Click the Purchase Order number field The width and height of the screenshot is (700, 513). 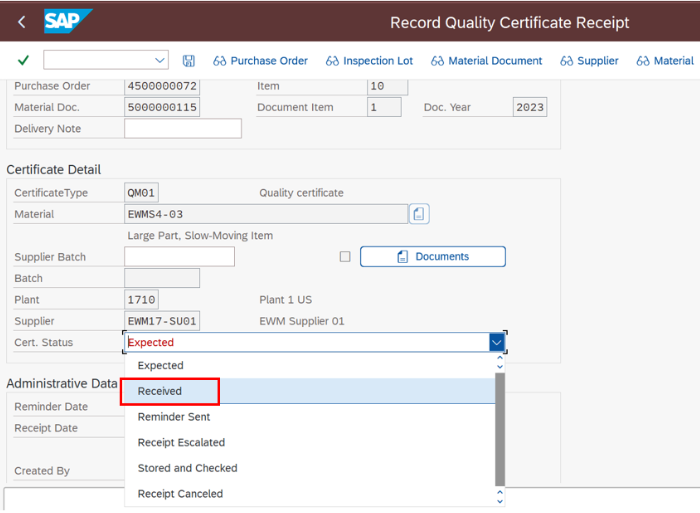tap(162, 86)
